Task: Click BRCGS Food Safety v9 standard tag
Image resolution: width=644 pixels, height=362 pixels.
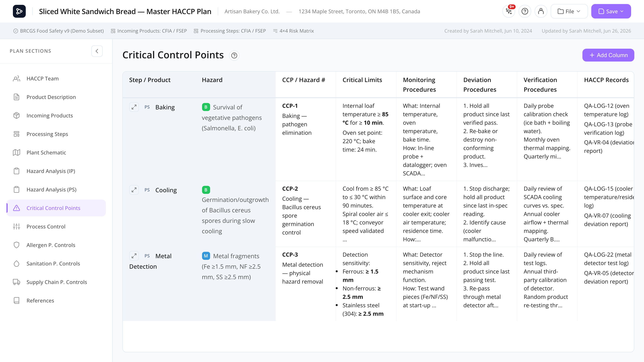Action: click(59, 31)
